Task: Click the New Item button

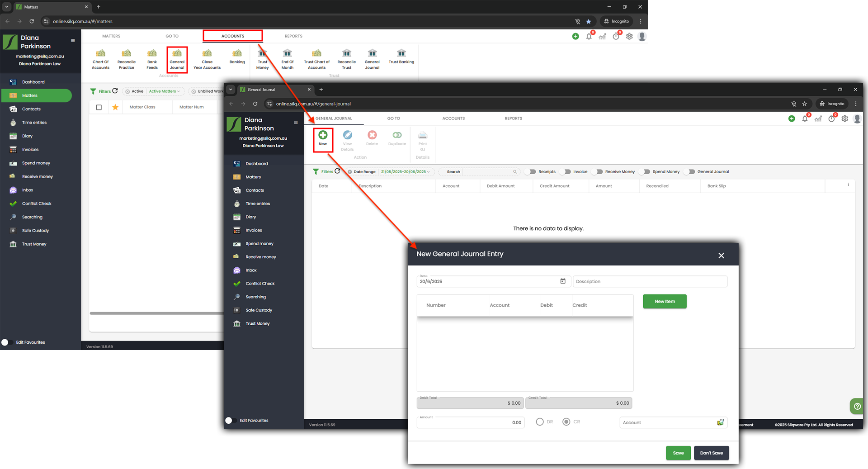Action: tap(665, 301)
